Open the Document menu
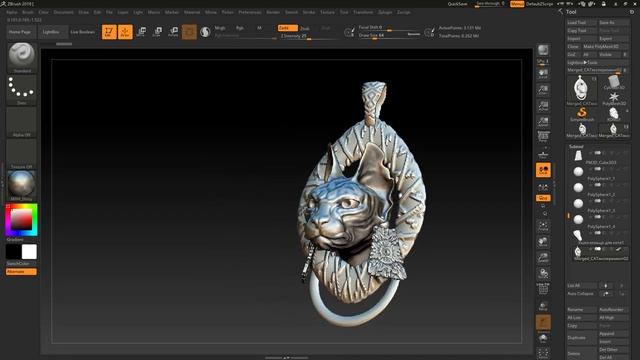Screen dimensions: 640x360 click(64, 12)
